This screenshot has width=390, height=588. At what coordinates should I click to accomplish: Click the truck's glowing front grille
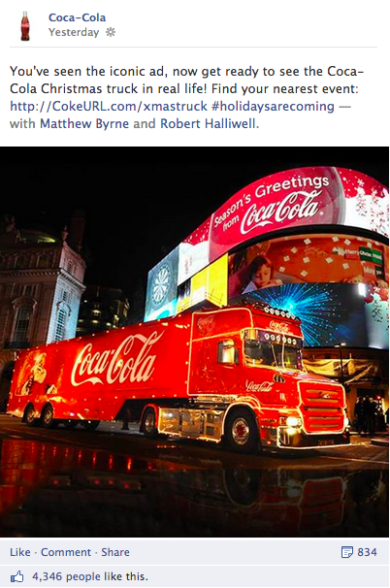(x=322, y=405)
